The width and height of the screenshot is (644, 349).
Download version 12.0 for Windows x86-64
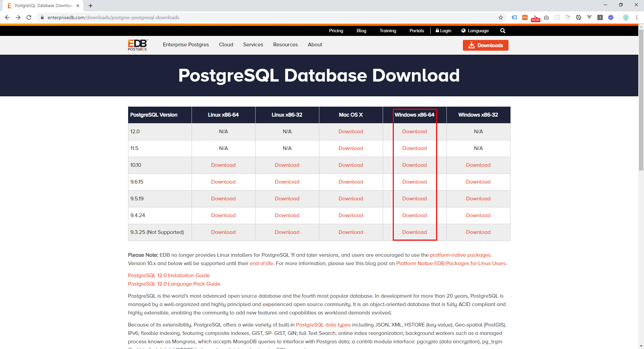(415, 132)
